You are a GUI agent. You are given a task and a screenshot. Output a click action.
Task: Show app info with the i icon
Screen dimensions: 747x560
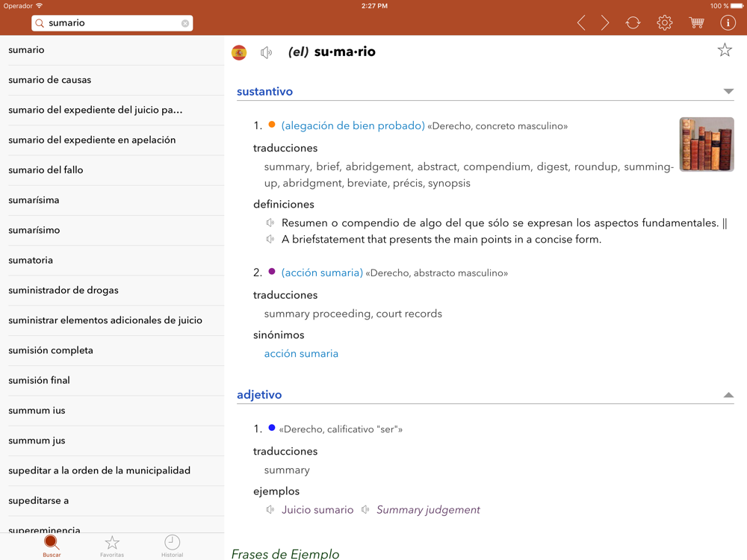(x=728, y=23)
